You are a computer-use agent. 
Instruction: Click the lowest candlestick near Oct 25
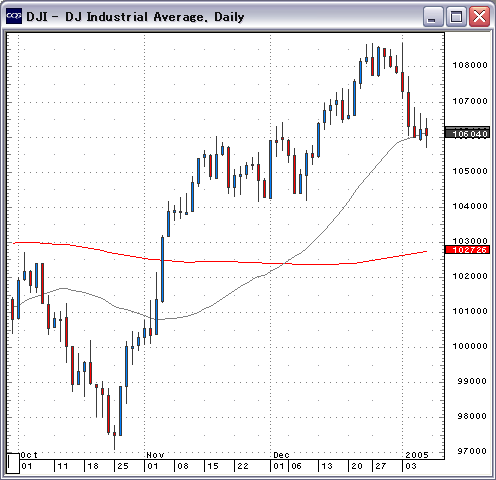click(114, 437)
